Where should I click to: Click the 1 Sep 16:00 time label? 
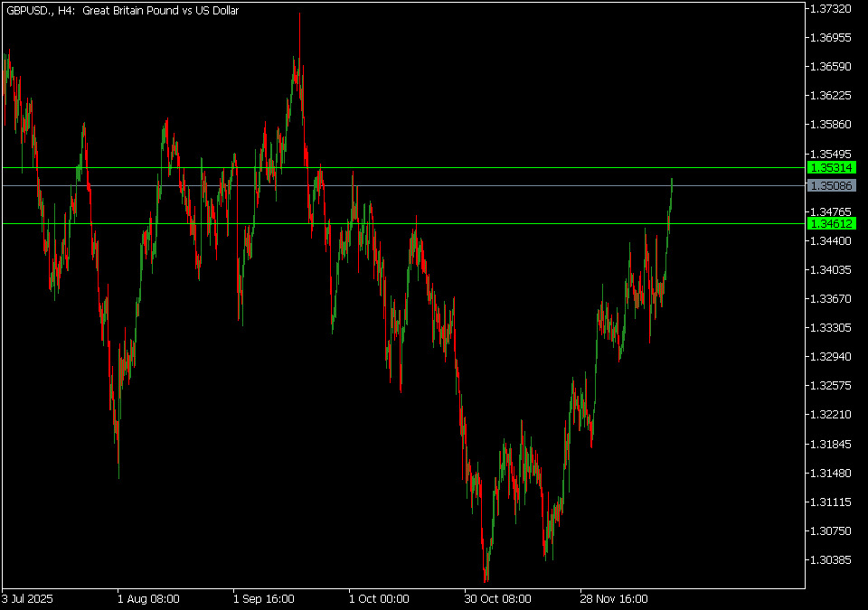click(264, 598)
